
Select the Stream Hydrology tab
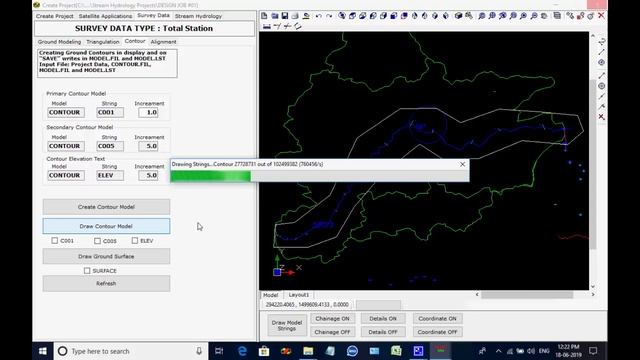pyautogui.click(x=198, y=16)
